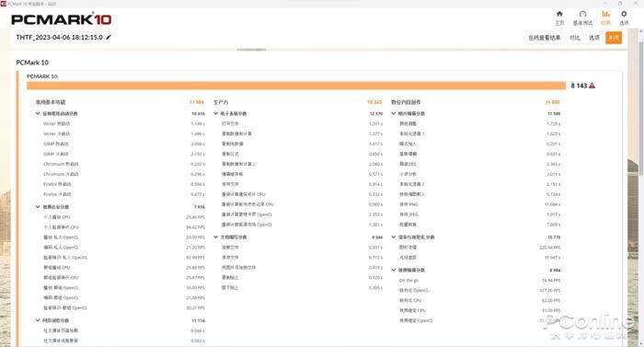Click the pencil icon to rename result
644x347 pixels.
point(109,37)
